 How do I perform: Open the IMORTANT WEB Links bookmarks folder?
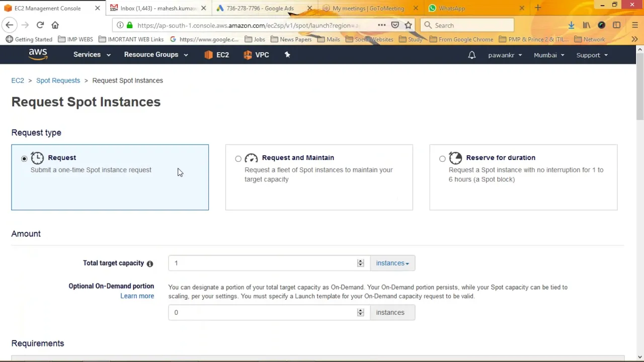pos(131,39)
